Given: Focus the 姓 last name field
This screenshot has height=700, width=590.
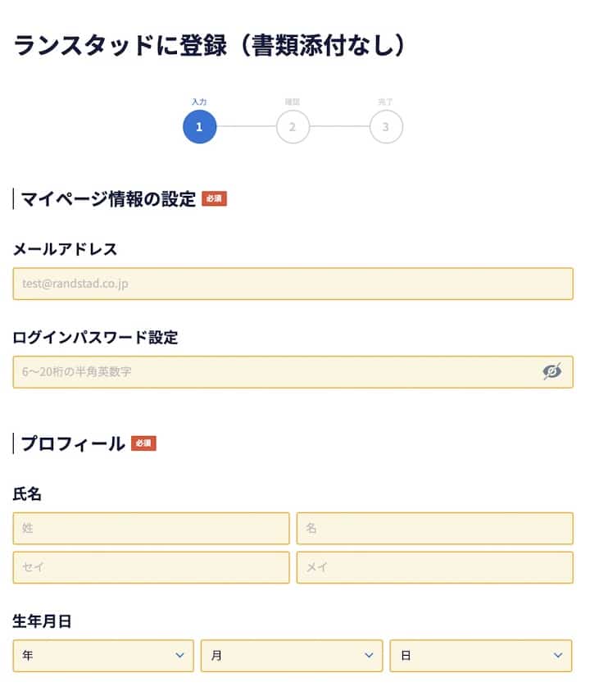Looking at the screenshot, I should pyautogui.click(x=151, y=529).
